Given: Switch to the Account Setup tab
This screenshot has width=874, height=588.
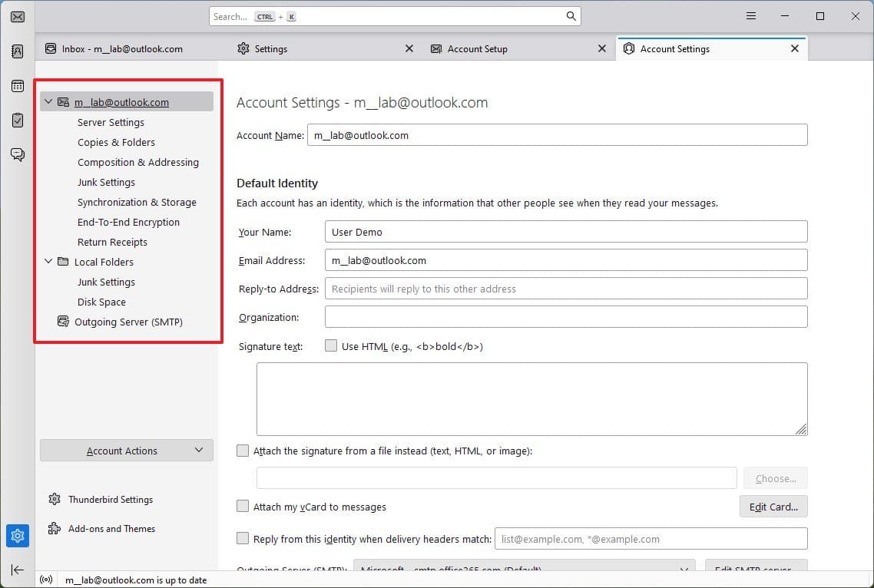Looking at the screenshot, I should [x=477, y=48].
